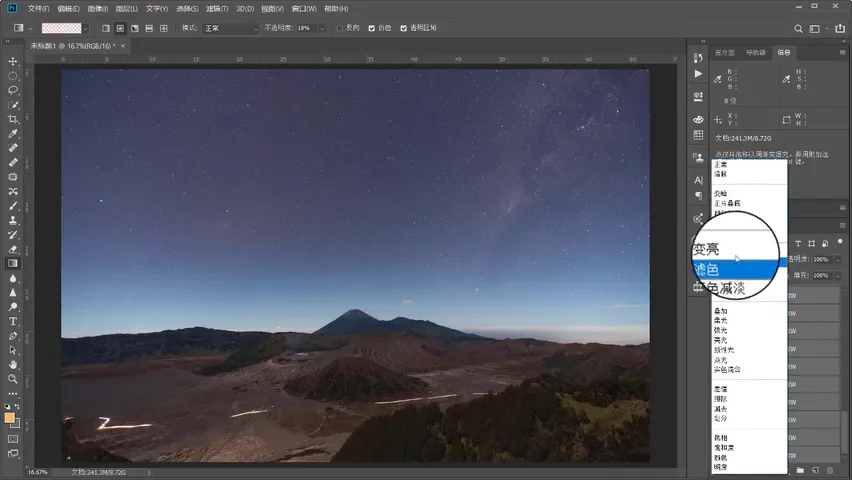
Task: Click the new group folder icon
Action: (x=800, y=470)
